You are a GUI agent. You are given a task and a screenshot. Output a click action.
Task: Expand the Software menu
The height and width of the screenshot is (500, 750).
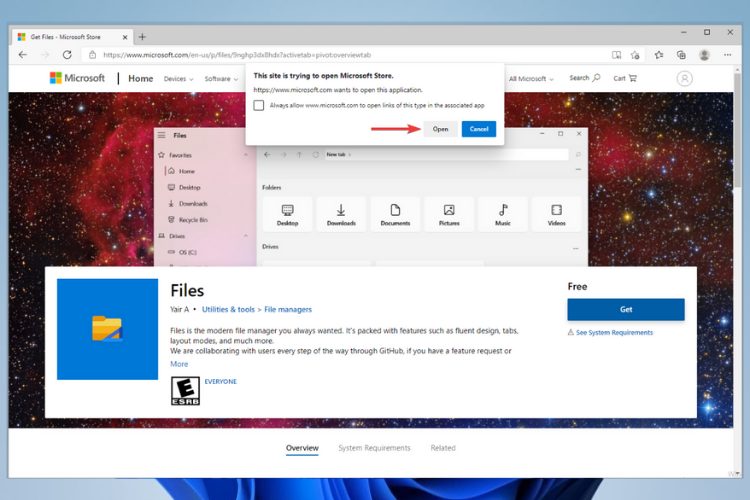pyautogui.click(x=221, y=79)
